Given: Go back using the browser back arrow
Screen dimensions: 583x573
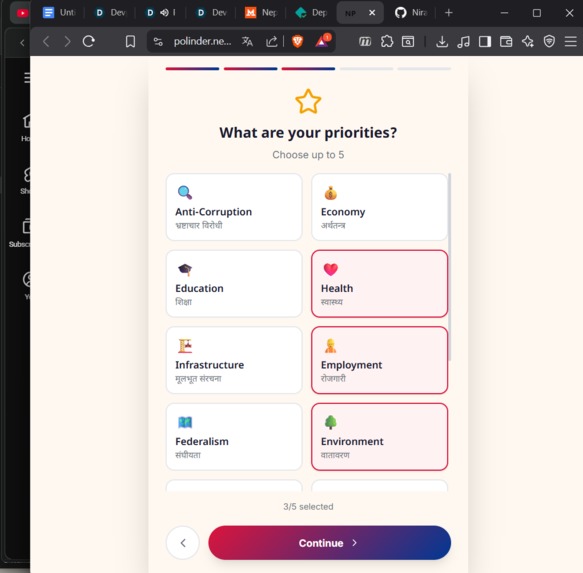Looking at the screenshot, I should click(x=46, y=41).
